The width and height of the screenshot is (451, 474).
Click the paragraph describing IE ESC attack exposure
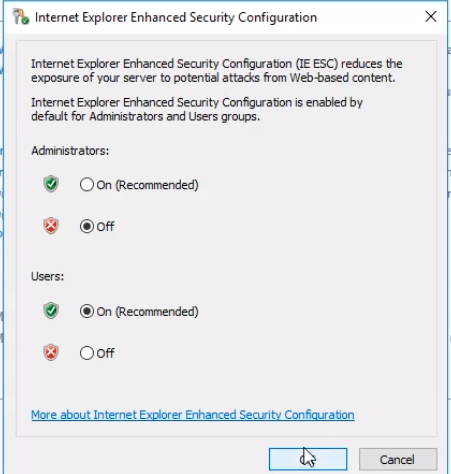coord(217,71)
